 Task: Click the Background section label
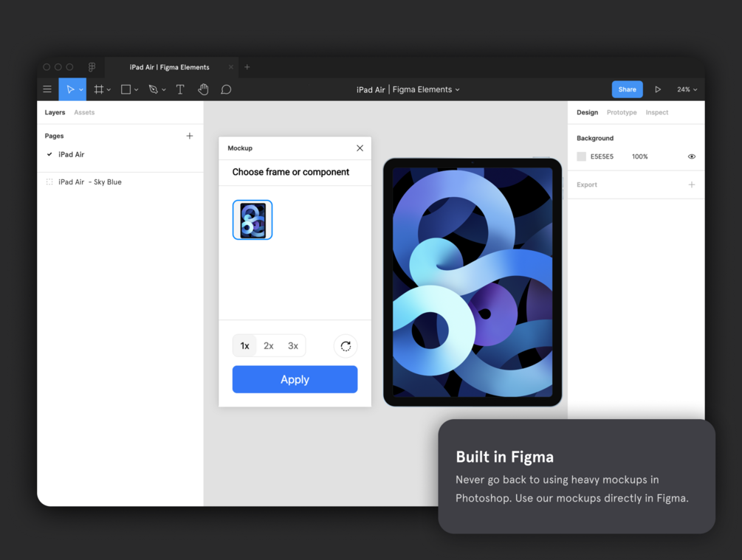tap(595, 138)
